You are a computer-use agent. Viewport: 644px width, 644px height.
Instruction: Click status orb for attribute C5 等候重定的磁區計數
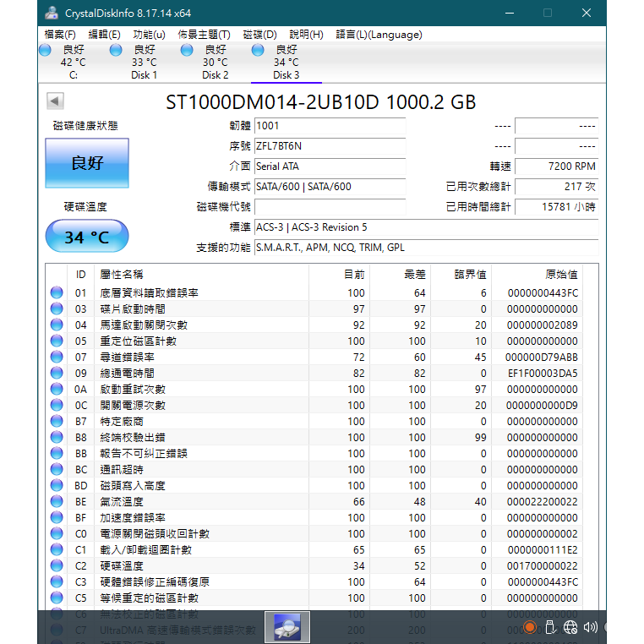click(57, 598)
